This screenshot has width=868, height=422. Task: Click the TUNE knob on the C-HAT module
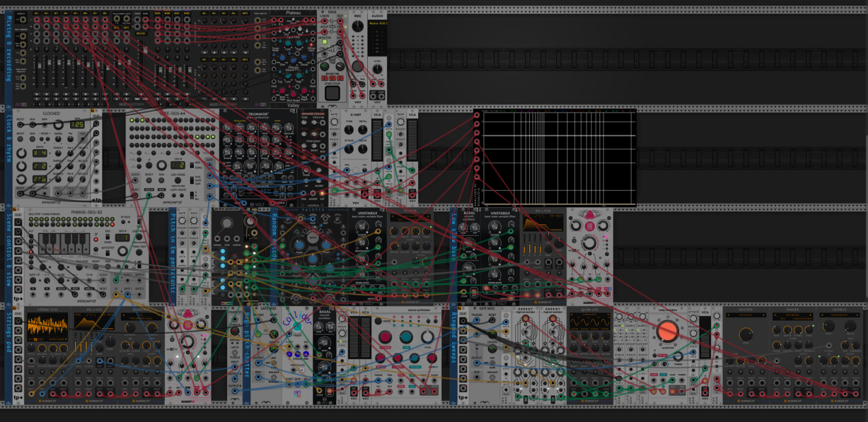pyautogui.click(x=349, y=129)
